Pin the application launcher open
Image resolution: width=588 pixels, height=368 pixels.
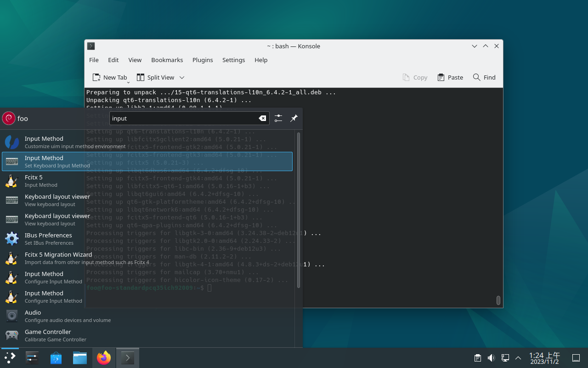click(294, 118)
